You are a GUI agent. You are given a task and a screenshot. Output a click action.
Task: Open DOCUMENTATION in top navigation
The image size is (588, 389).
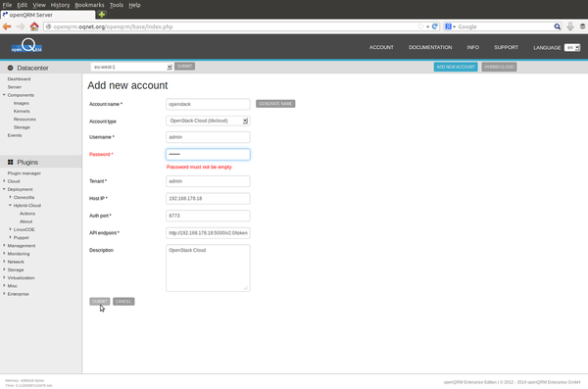(430, 47)
